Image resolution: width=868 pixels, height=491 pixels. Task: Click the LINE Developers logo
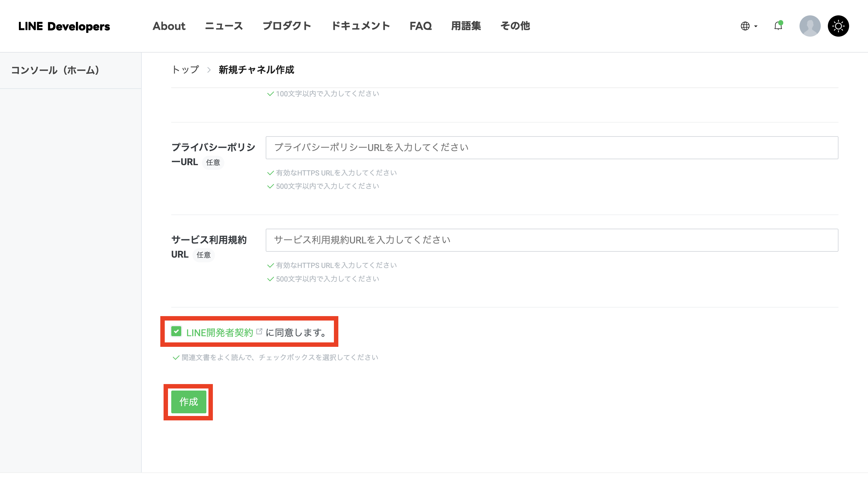[64, 26]
